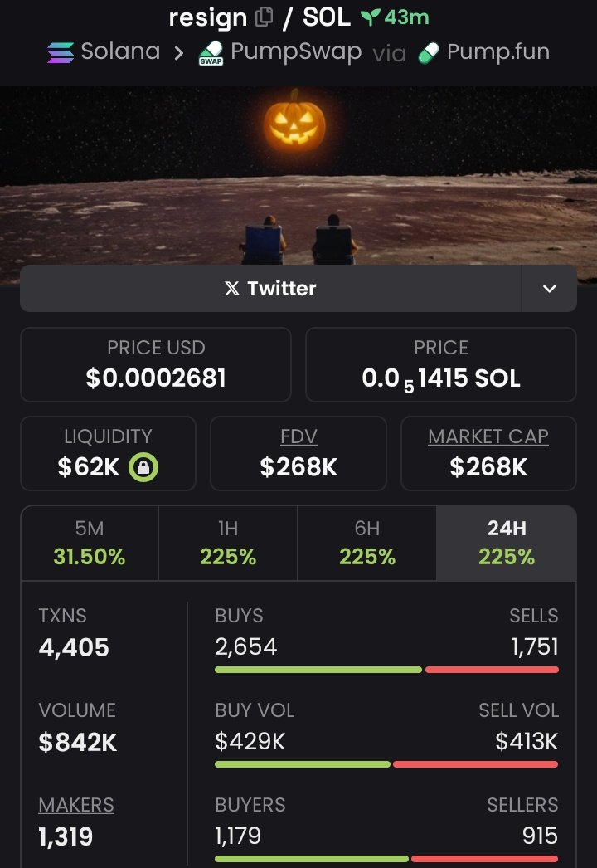The height and width of the screenshot is (868, 597).
Task: Select the 1H timeframe tab
Action: (x=228, y=543)
